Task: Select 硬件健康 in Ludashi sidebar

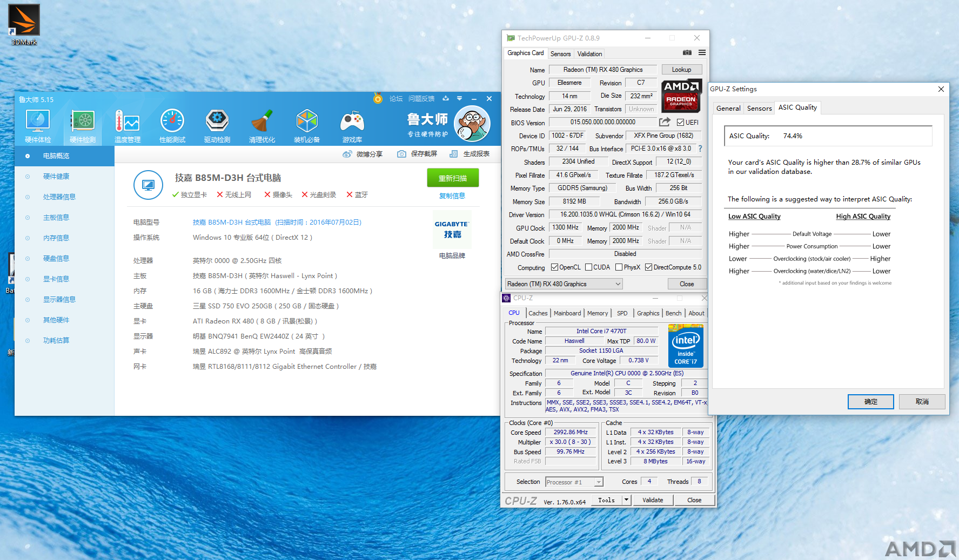Action: click(x=64, y=177)
